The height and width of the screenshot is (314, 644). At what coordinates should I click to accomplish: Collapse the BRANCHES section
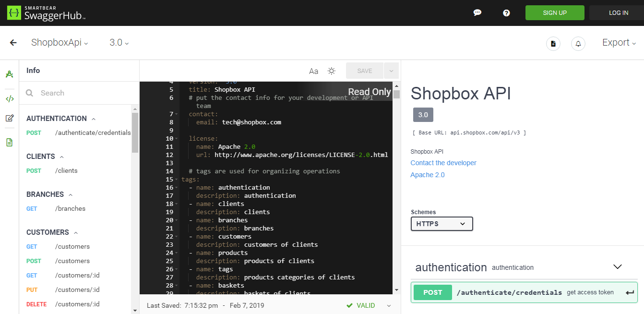click(71, 194)
